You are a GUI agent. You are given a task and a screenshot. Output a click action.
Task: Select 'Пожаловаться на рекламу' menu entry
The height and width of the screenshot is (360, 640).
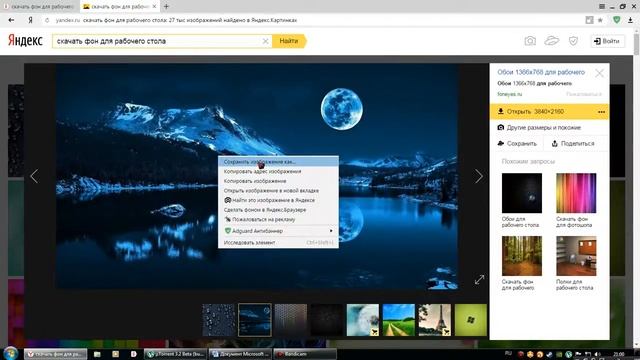pyautogui.click(x=278, y=219)
